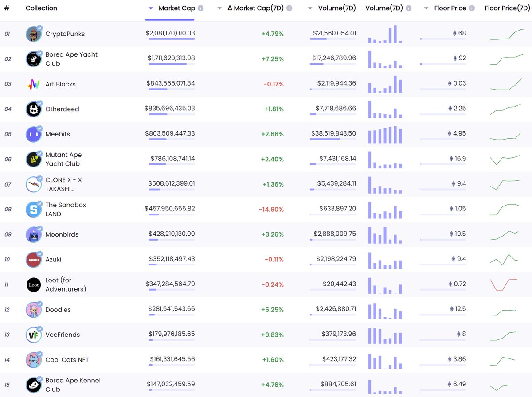This screenshot has height=397, width=532.
Task: Click info icon next to Market Cap header
Action: (x=201, y=8)
